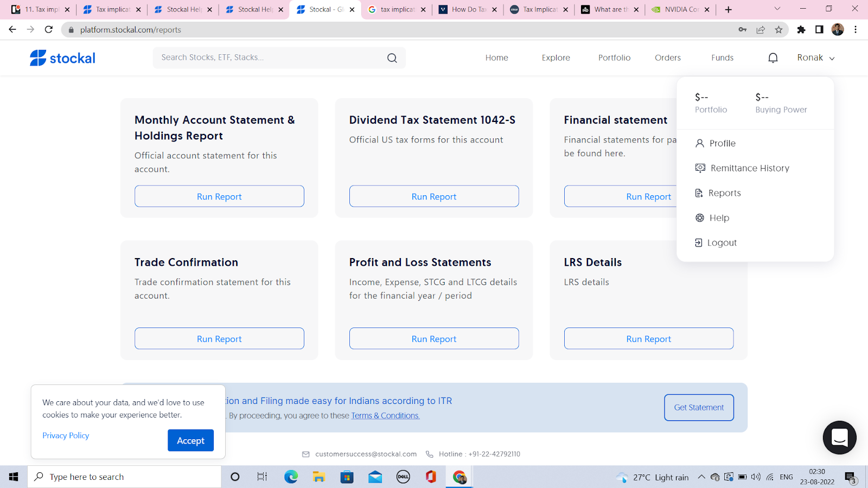868x488 pixels.
Task: Open the notifications bell
Action: [773, 58]
